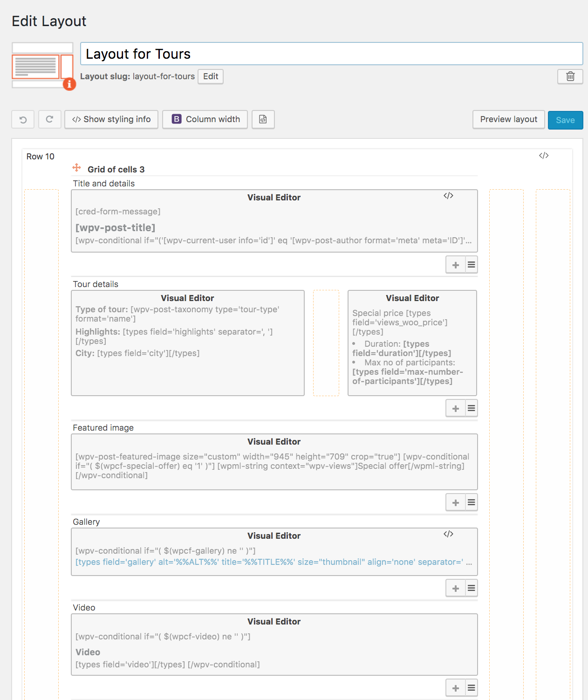Open row menu for Featured image row
This screenshot has height=700, width=588.
pos(472,502)
